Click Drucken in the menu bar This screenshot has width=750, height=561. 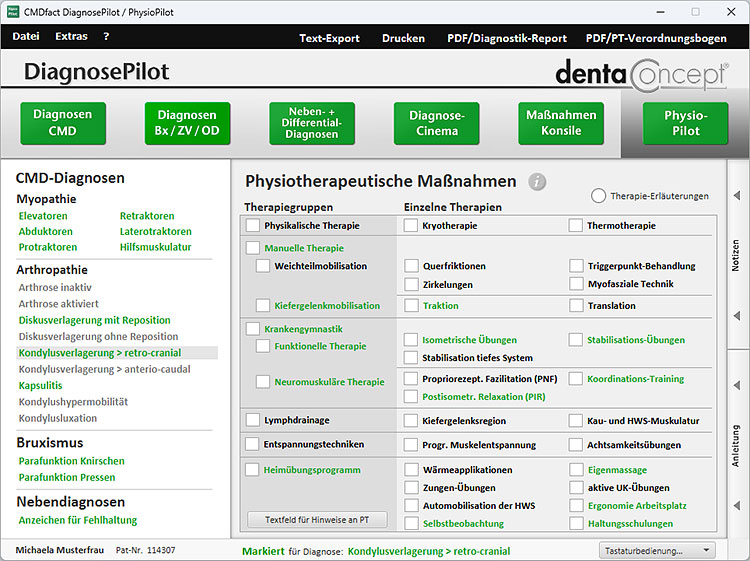coord(403,38)
